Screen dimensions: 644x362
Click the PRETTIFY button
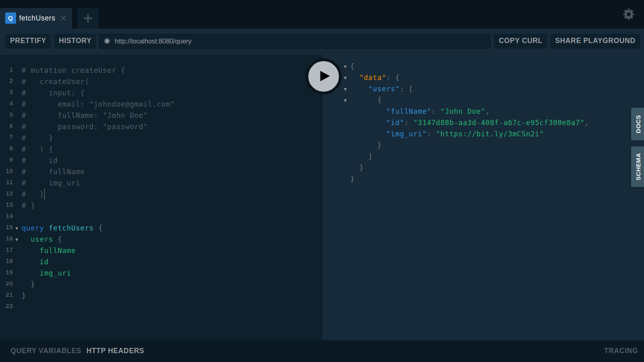coord(28,41)
